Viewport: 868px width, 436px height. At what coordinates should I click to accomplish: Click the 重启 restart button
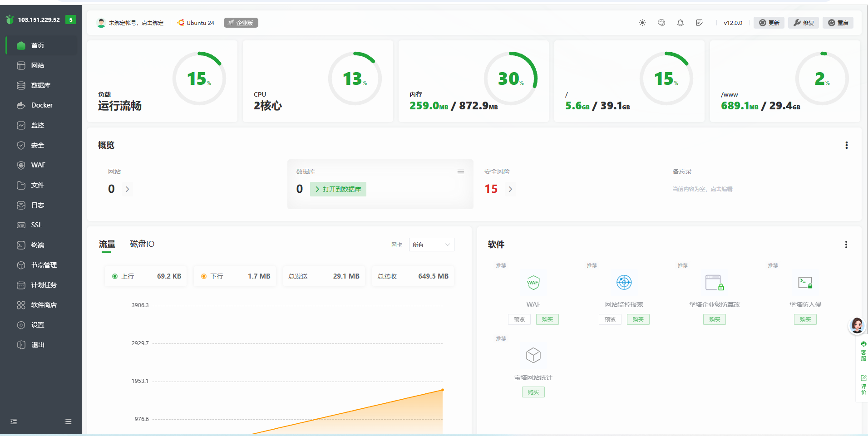pyautogui.click(x=838, y=23)
